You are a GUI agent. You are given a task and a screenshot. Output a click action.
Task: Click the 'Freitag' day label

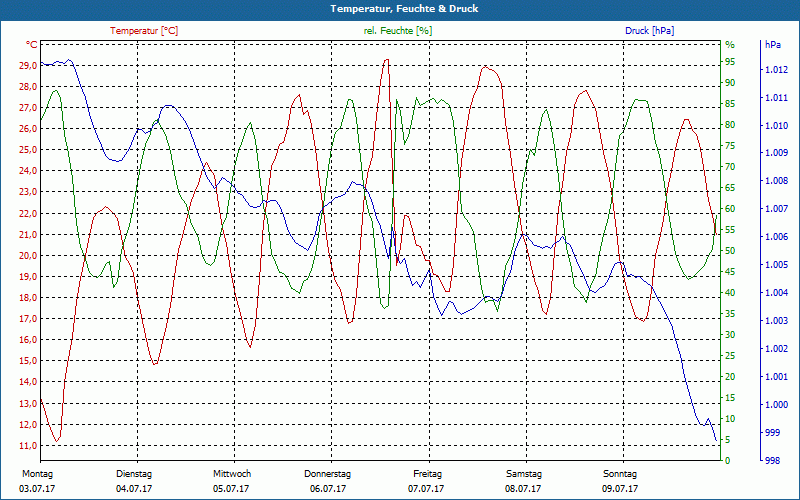coord(428,474)
